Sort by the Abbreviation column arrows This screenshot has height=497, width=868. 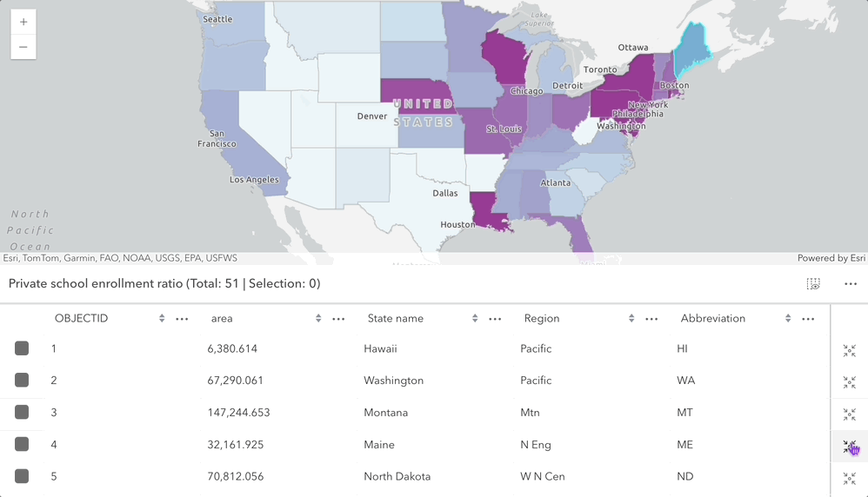(788, 319)
